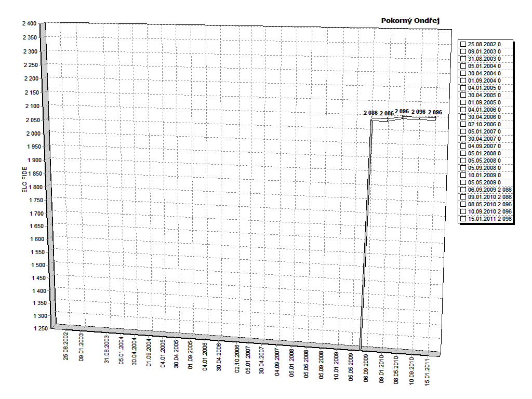The width and height of the screenshot is (532, 399).
Task: Click the 2 400 y-axis value label
Action: coord(29,24)
